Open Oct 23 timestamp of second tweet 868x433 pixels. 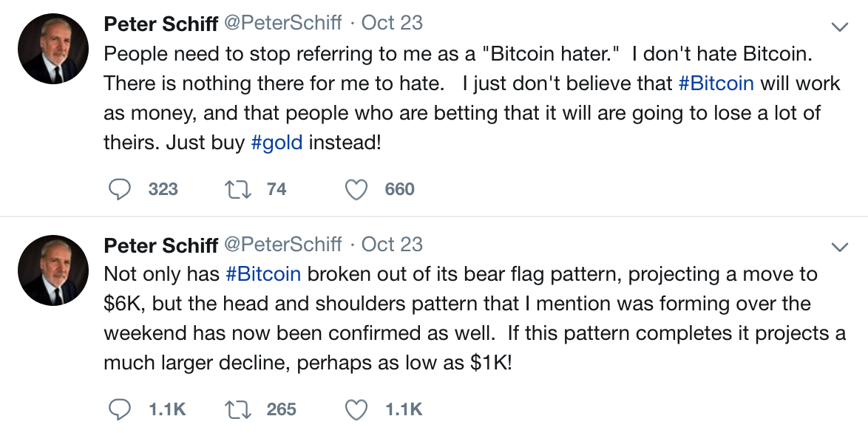[x=392, y=244]
